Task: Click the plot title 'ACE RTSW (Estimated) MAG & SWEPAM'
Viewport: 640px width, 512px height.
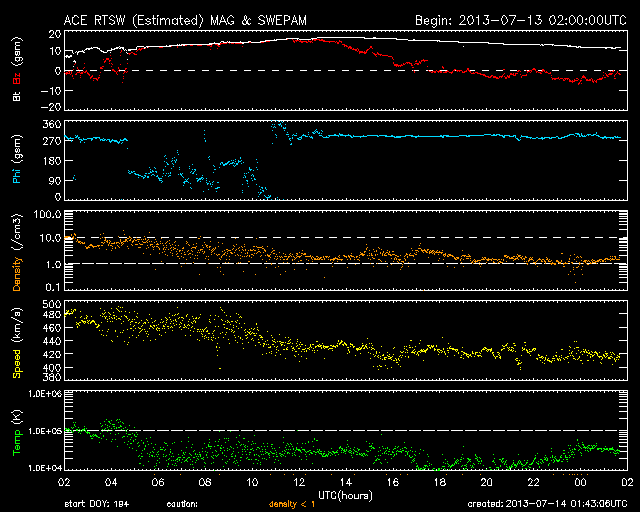Action: click(185, 20)
